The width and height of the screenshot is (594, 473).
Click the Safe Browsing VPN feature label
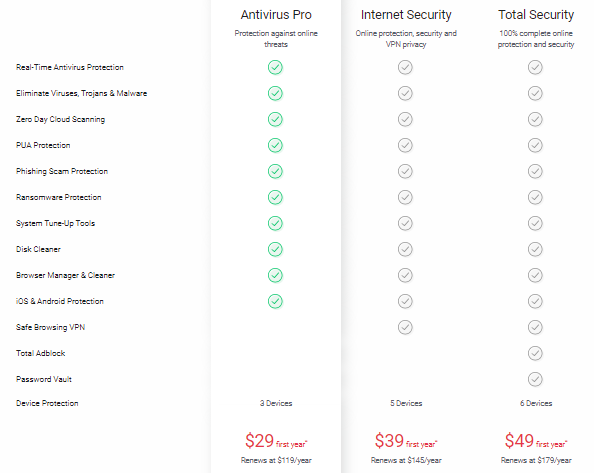point(50,327)
